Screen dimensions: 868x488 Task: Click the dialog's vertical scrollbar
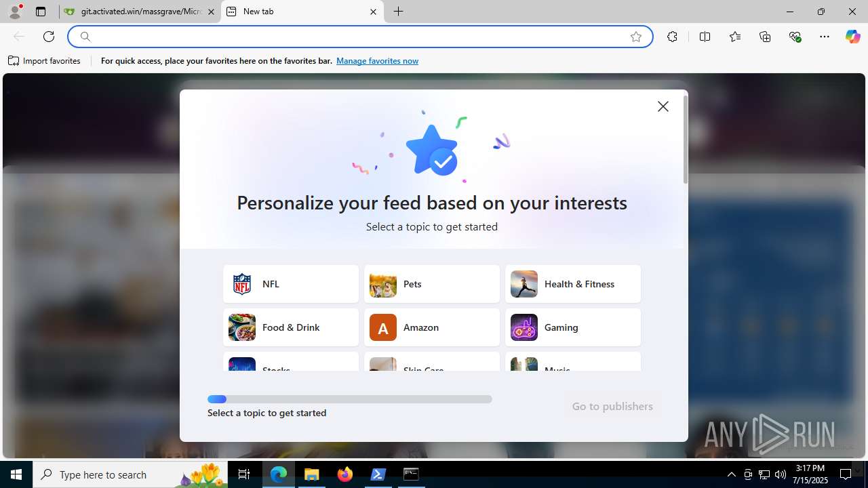[686, 139]
